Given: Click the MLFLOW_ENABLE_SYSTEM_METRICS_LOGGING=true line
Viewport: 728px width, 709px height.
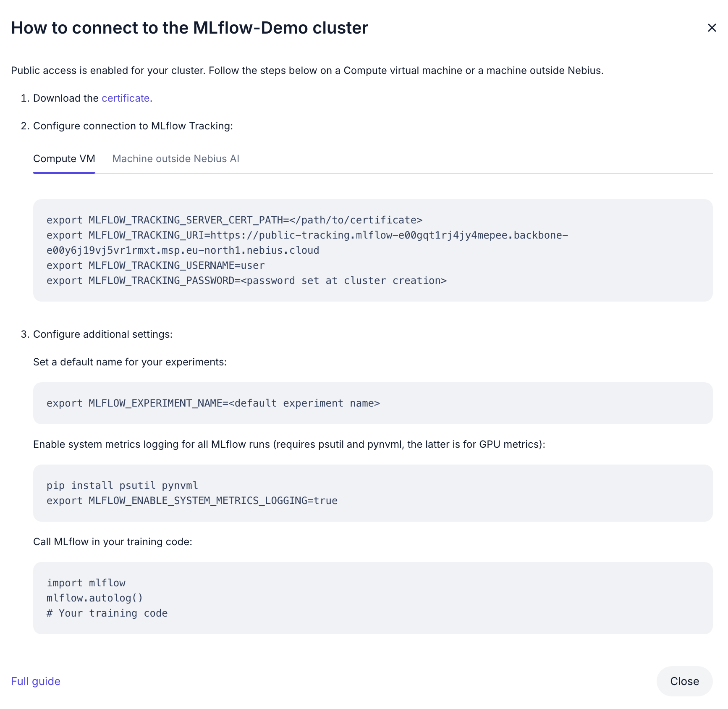Looking at the screenshot, I should coord(192,501).
